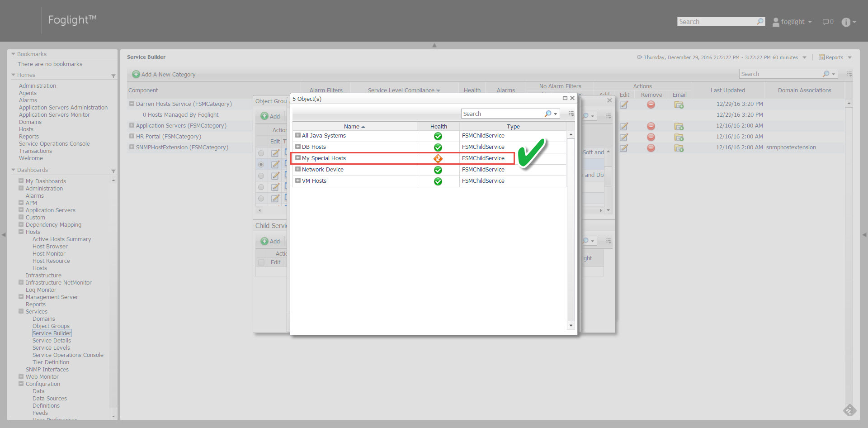Select the first radio button in Object Groups list
868x428 pixels.
pos(261,153)
